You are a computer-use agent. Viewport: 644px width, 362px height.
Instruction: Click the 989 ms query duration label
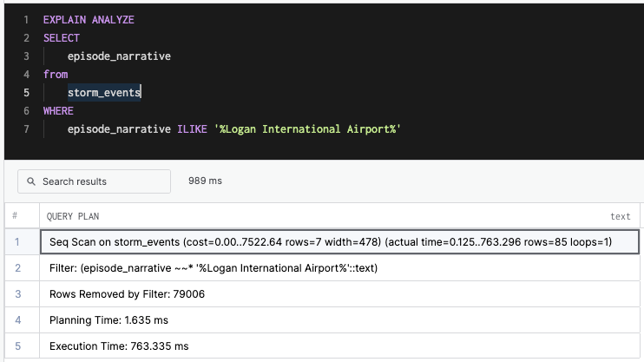205,181
